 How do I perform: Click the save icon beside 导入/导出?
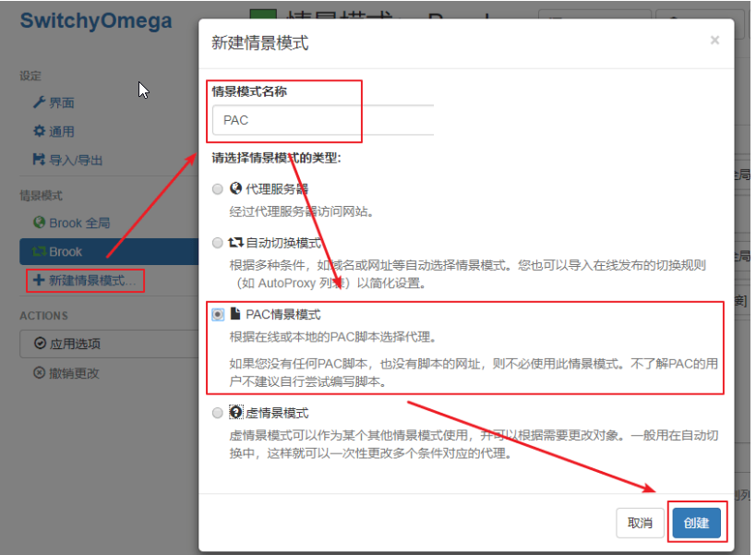[39, 159]
